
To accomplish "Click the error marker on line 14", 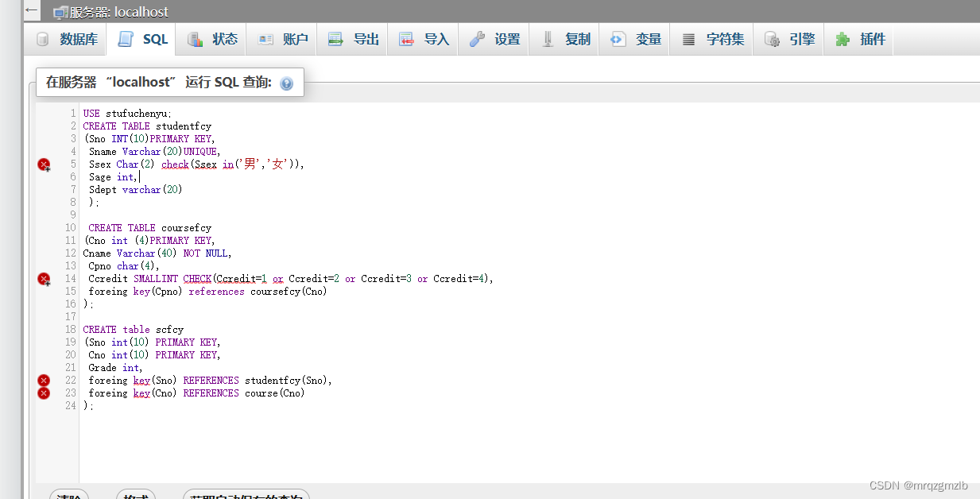I will point(44,279).
